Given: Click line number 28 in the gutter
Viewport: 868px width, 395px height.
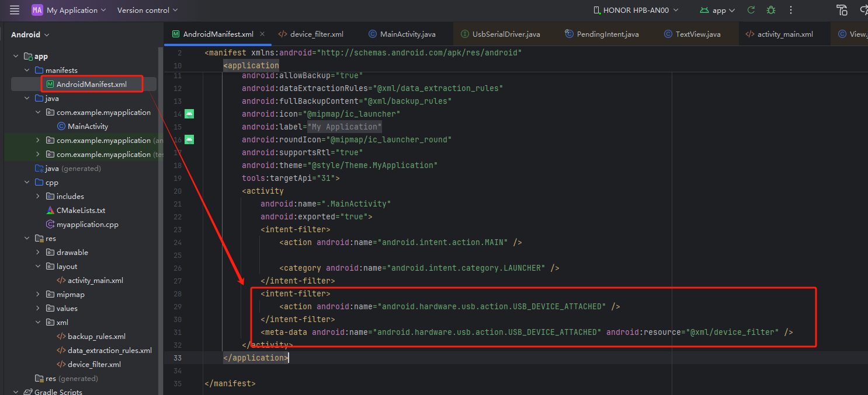Looking at the screenshot, I should [x=178, y=293].
